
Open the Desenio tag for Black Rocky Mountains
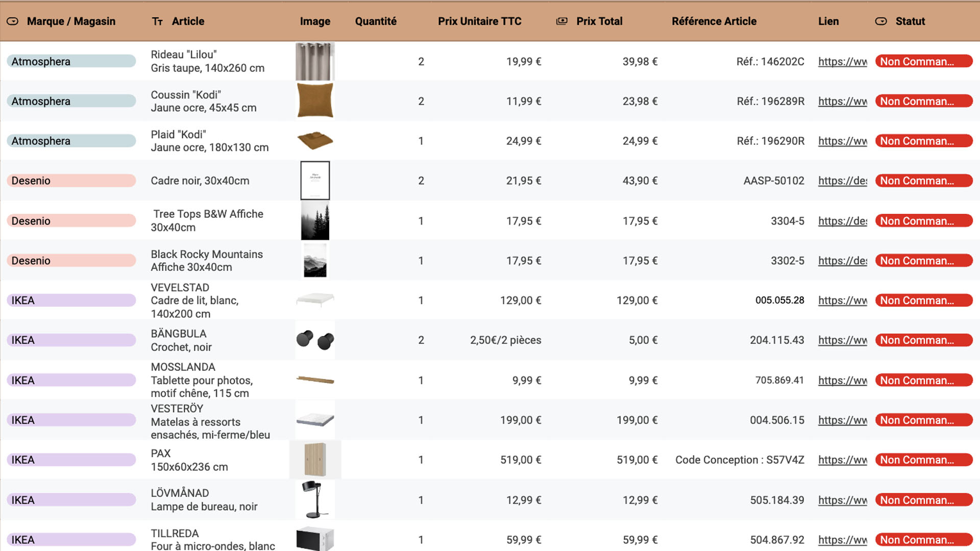[71, 261]
